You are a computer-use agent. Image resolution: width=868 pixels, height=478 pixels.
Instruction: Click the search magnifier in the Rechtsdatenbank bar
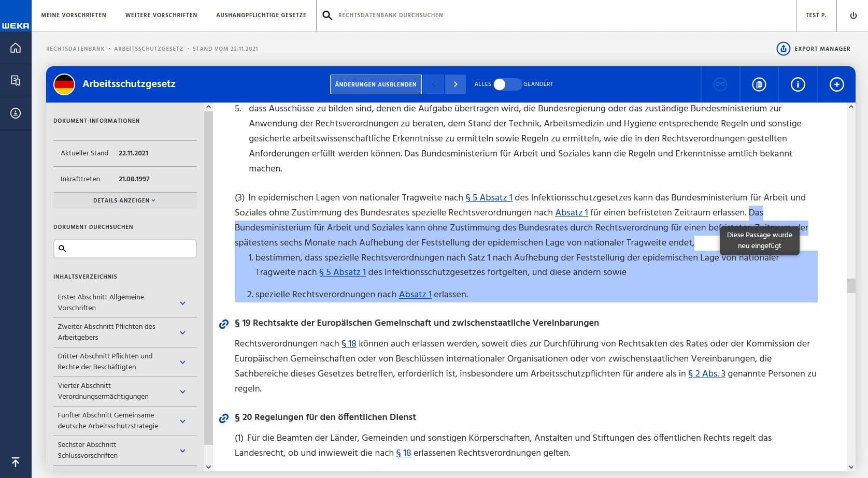pyautogui.click(x=328, y=15)
